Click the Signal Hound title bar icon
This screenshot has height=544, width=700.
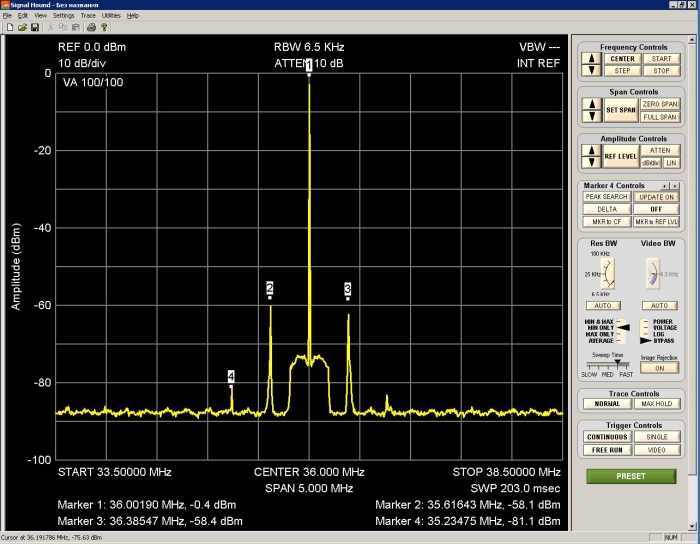coord(5,4)
